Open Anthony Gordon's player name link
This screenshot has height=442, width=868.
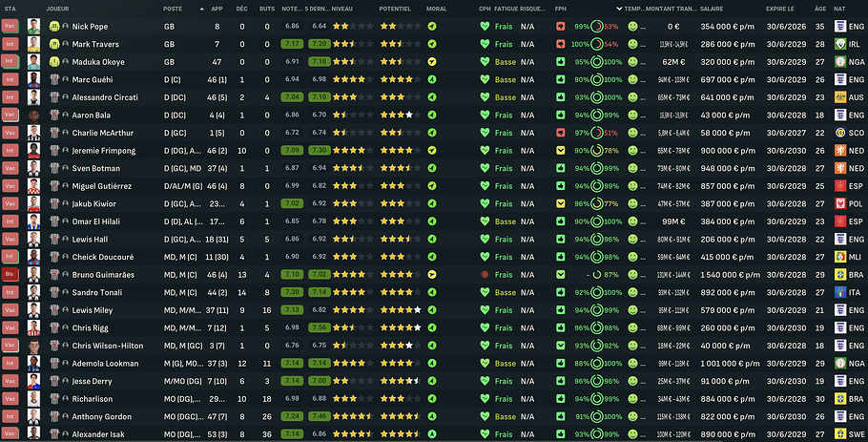tap(102, 416)
